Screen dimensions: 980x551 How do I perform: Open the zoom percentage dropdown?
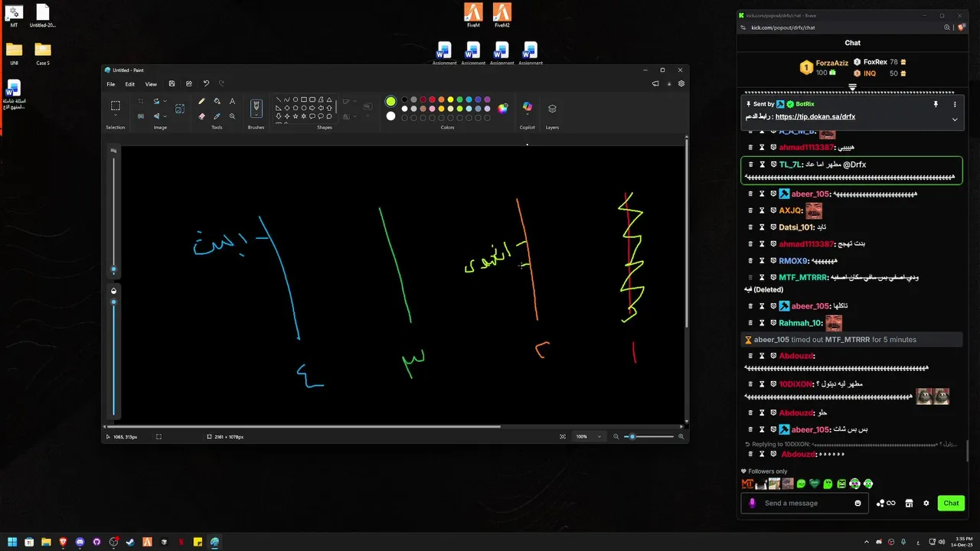599,436
